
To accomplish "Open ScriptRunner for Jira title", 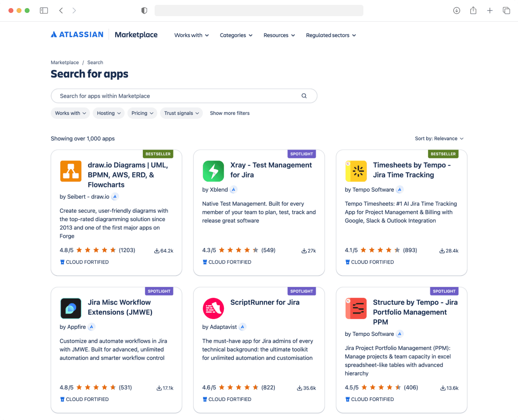I will pyautogui.click(x=265, y=302).
